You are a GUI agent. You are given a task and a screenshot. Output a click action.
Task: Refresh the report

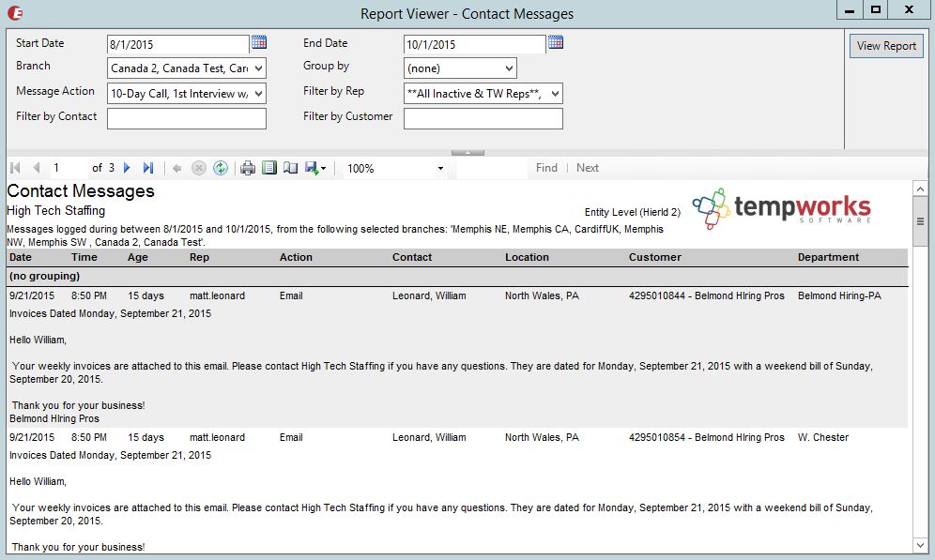click(221, 168)
